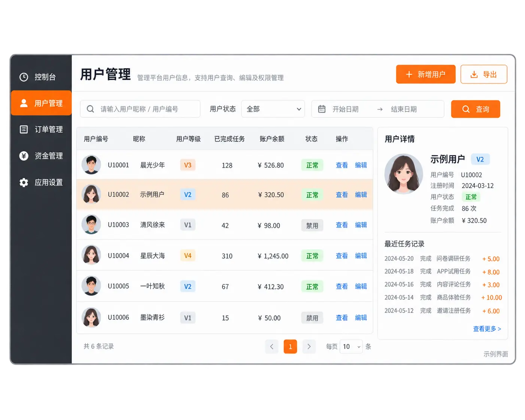
Task: Click V2 badge in 用户详情 panel
Action: point(480,159)
